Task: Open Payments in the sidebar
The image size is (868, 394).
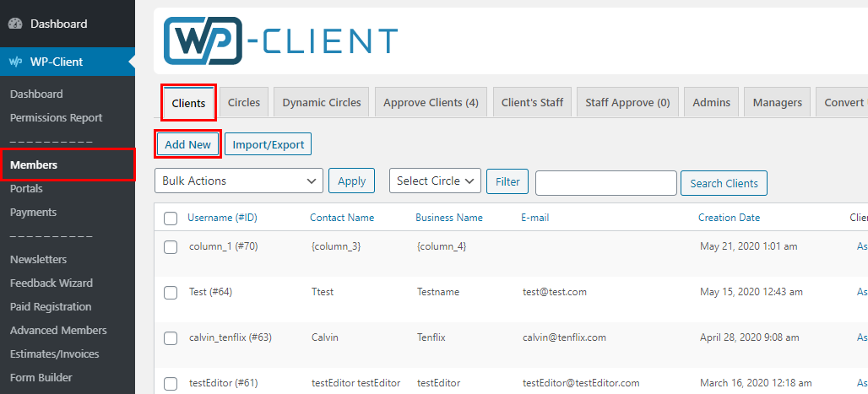Action: (33, 213)
